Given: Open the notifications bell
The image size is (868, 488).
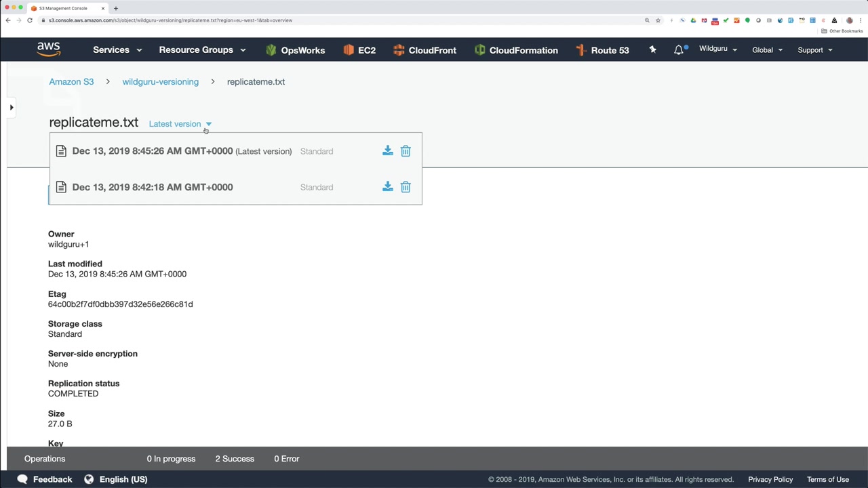Looking at the screenshot, I should tap(679, 49).
